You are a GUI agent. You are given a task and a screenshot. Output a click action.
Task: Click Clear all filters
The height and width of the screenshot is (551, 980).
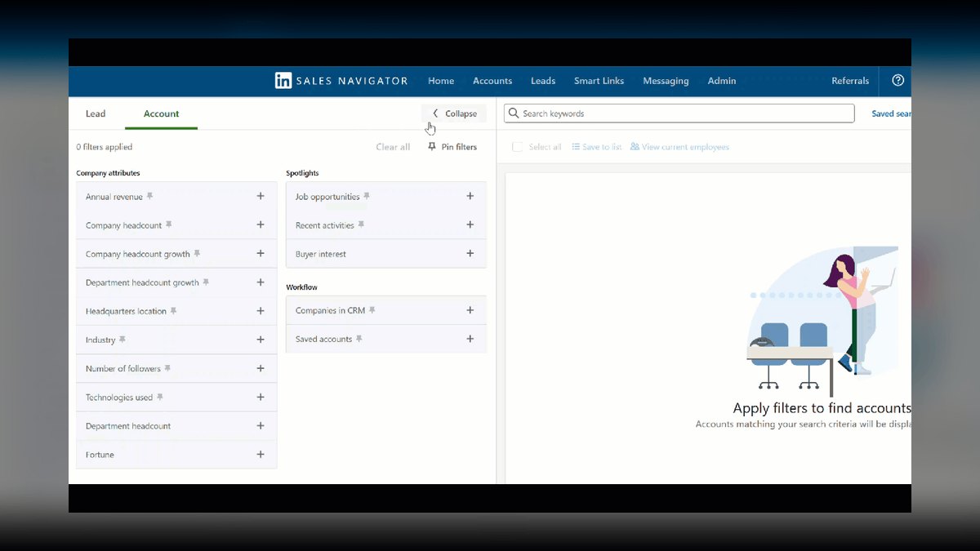393,147
